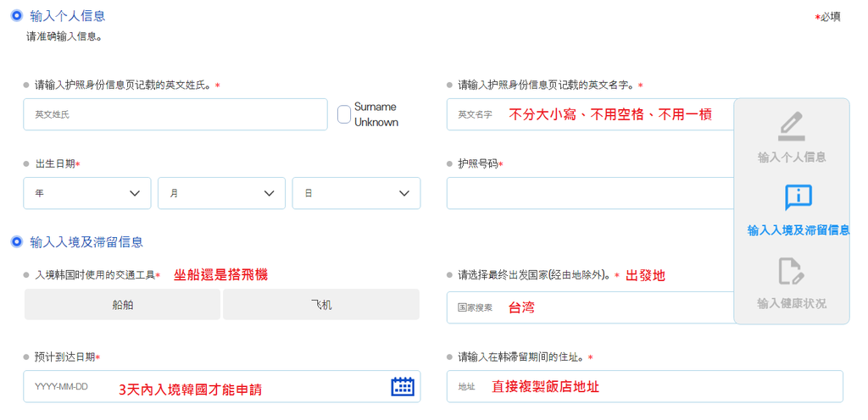Screen dimensions: 868x420
Task: Click the pencil icon for 输入个人信息 step
Action: [791, 125]
